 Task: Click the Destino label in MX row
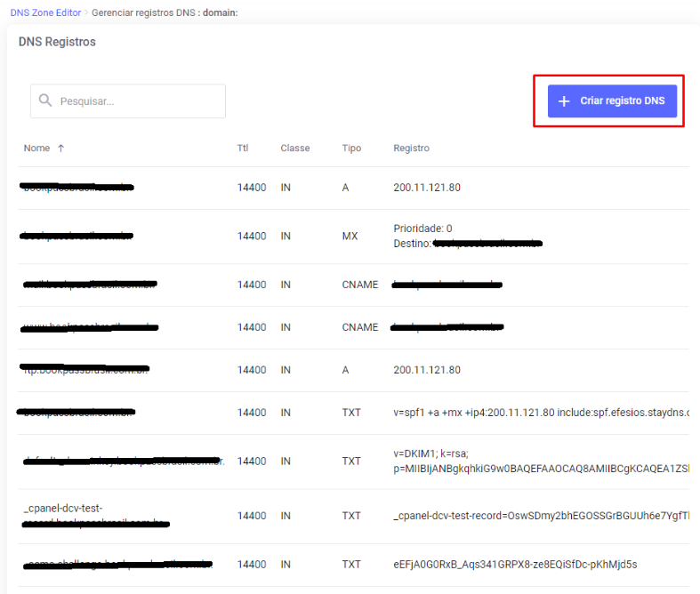[x=413, y=244]
